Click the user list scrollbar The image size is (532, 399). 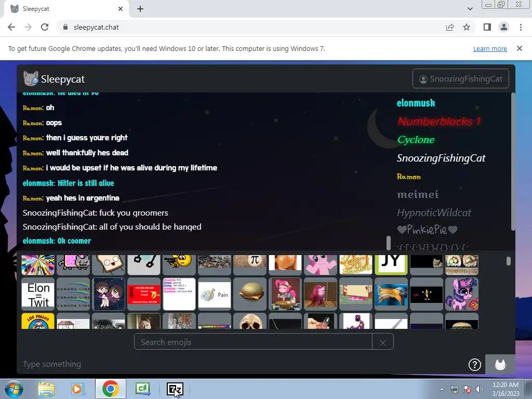pyautogui.click(x=513, y=162)
